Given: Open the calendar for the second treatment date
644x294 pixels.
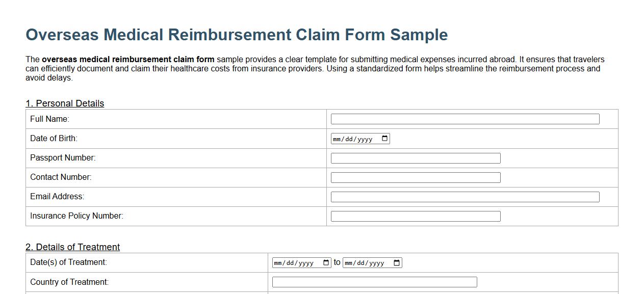Looking at the screenshot, I should (398, 262).
